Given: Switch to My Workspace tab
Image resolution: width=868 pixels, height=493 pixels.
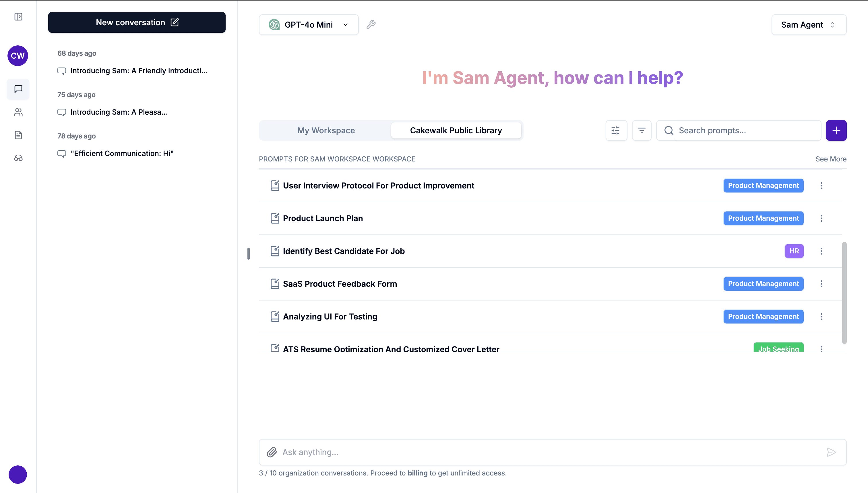Looking at the screenshot, I should (326, 130).
